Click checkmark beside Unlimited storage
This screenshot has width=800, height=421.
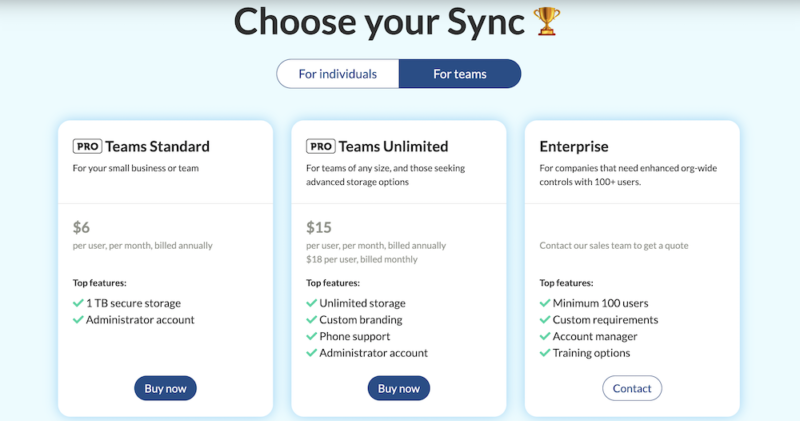pos(311,303)
